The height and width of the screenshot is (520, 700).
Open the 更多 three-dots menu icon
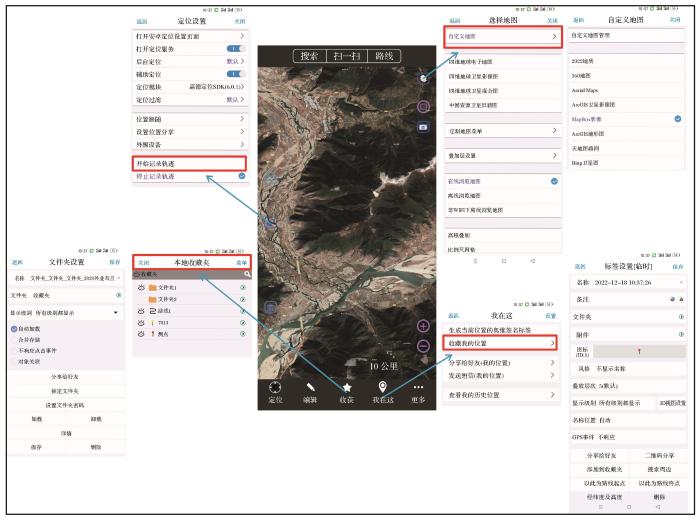click(x=419, y=388)
